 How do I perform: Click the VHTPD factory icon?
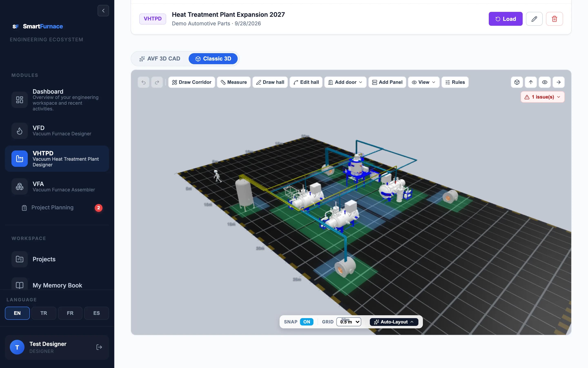pyautogui.click(x=19, y=159)
